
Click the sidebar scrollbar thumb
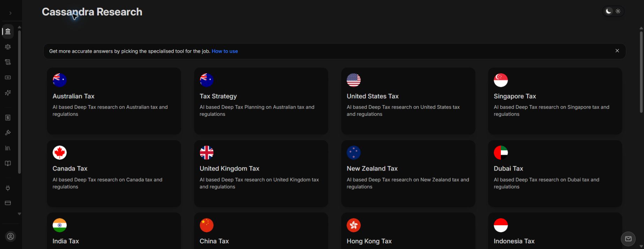pos(20,102)
